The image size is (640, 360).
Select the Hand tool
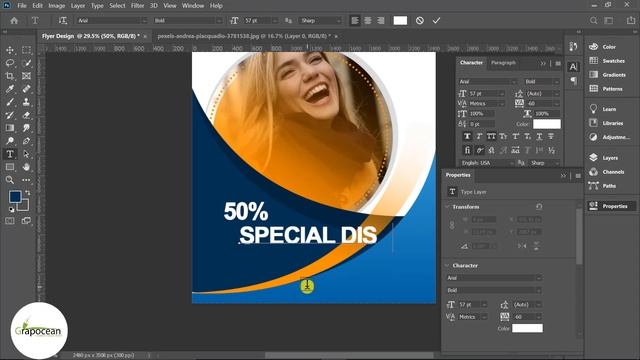point(27,167)
